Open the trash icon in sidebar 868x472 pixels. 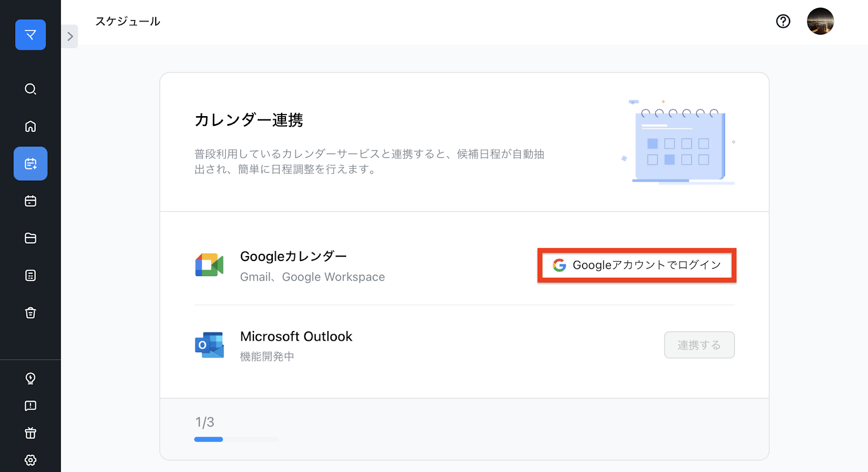tap(30, 313)
